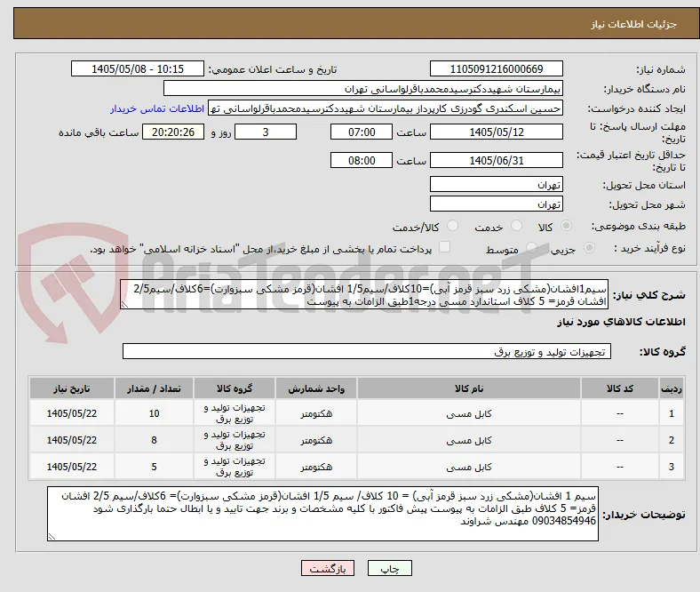Click کابل مسی in row 1

coord(469,413)
